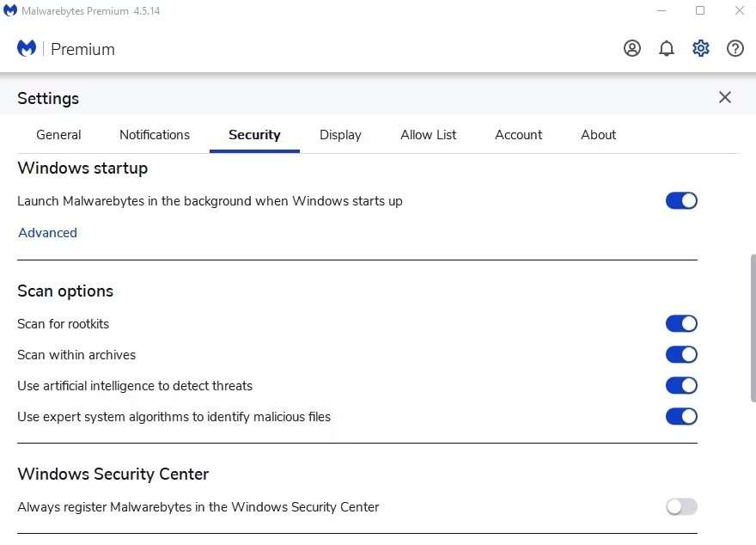The width and height of the screenshot is (756, 545).
Task: Click the notifications bell icon
Action: [x=667, y=49]
